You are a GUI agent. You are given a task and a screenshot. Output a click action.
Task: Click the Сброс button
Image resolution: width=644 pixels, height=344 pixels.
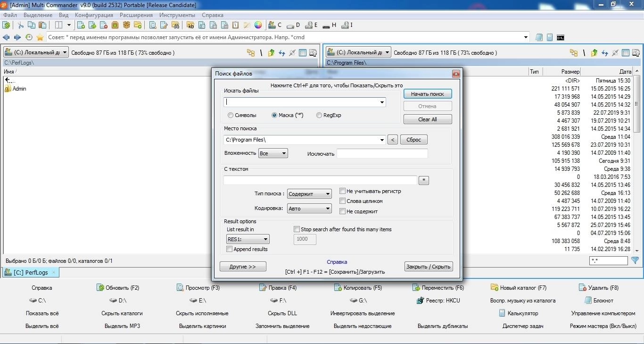[414, 140]
